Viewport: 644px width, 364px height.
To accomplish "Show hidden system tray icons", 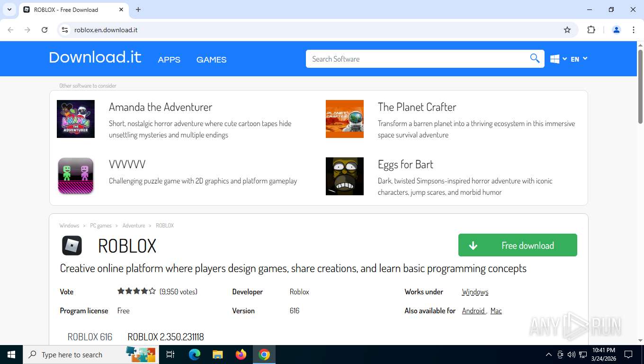I will [549, 355].
